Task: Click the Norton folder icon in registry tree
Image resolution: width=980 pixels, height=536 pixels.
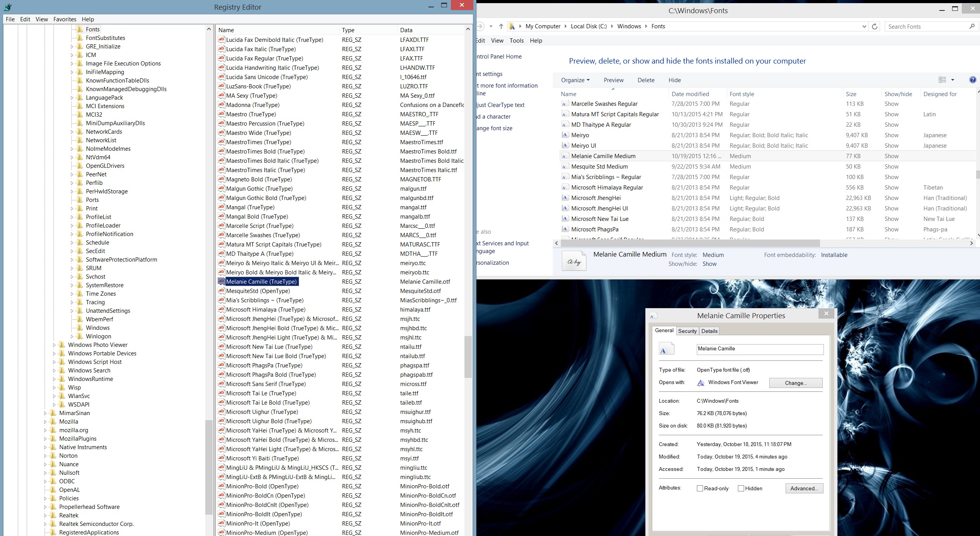Action: [x=53, y=456]
